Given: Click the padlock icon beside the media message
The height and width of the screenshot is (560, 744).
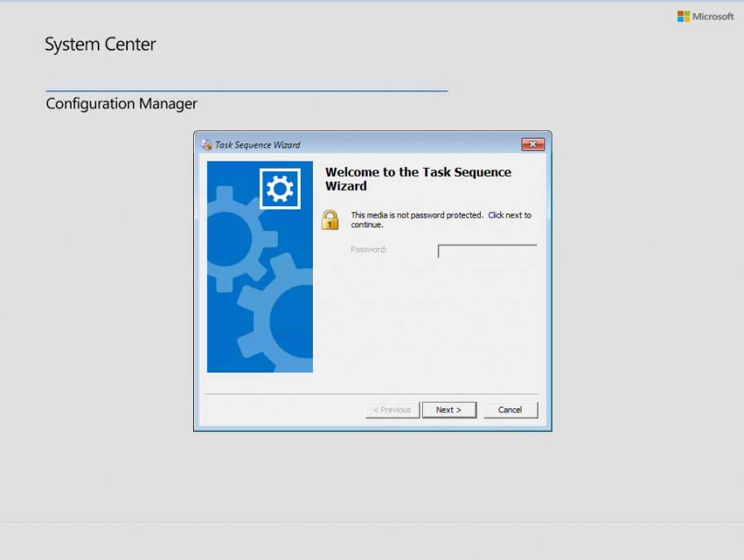Looking at the screenshot, I should pyautogui.click(x=330, y=219).
